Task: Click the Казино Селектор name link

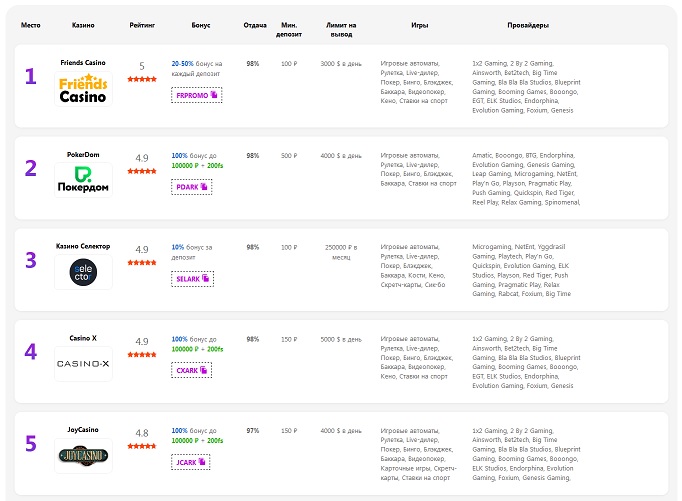Action: click(83, 246)
